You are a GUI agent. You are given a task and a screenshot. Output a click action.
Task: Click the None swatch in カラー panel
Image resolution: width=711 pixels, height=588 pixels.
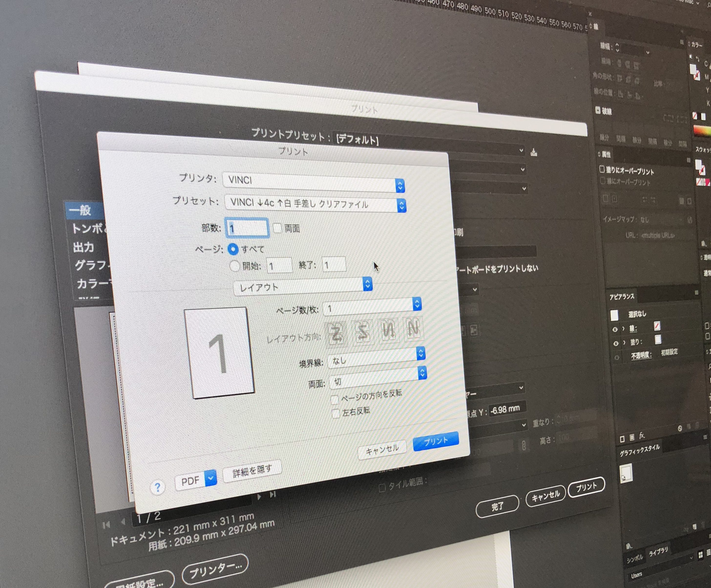tap(695, 116)
